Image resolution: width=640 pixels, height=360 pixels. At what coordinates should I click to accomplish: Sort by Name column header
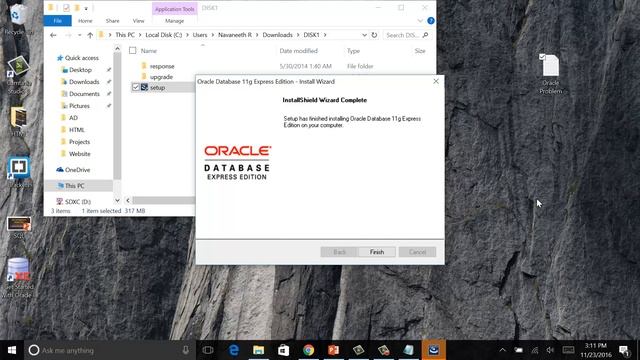click(149, 51)
